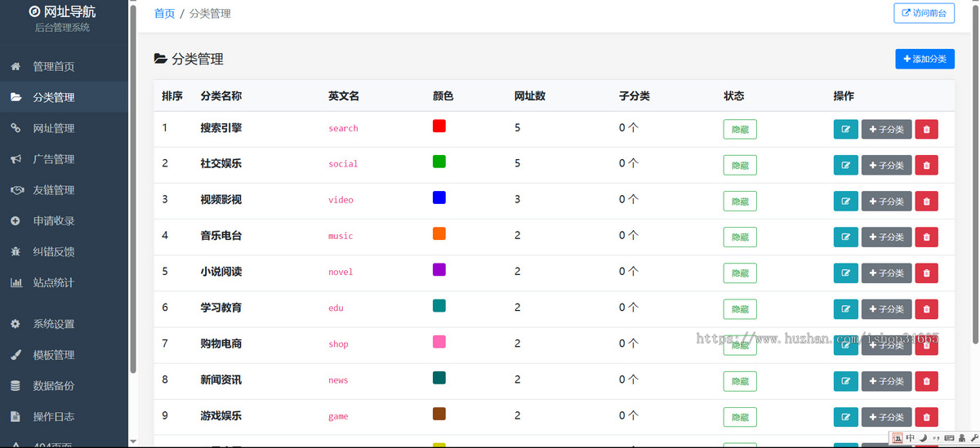The width and height of the screenshot is (980, 448).
Task: Open 纠错反馈 in the sidebar
Action: (x=64, y=252)
